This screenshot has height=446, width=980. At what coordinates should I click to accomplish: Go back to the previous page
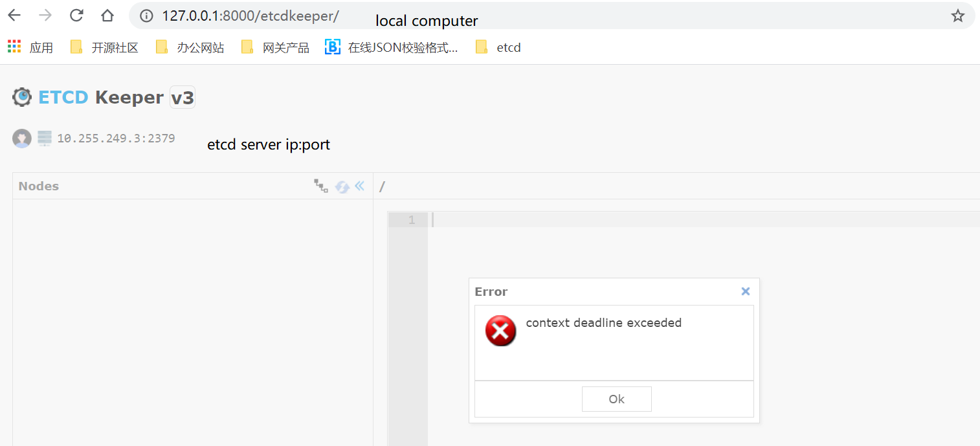14,16
